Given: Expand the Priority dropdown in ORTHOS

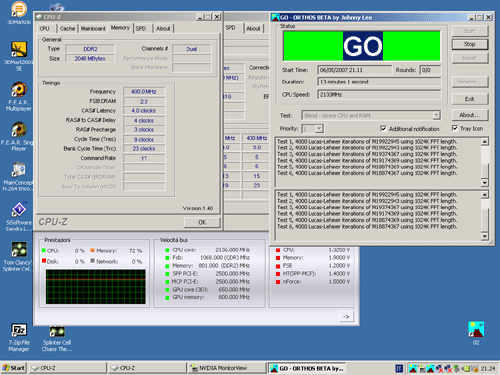Looking at the screenshot, I should pos(319,128).
